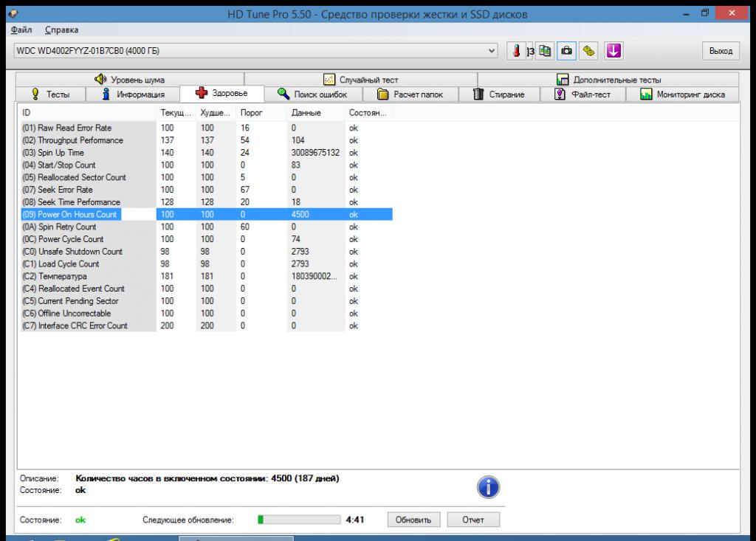
Task: Switch to the Поиск ошибок tab
Action: (x=312, y=94)
